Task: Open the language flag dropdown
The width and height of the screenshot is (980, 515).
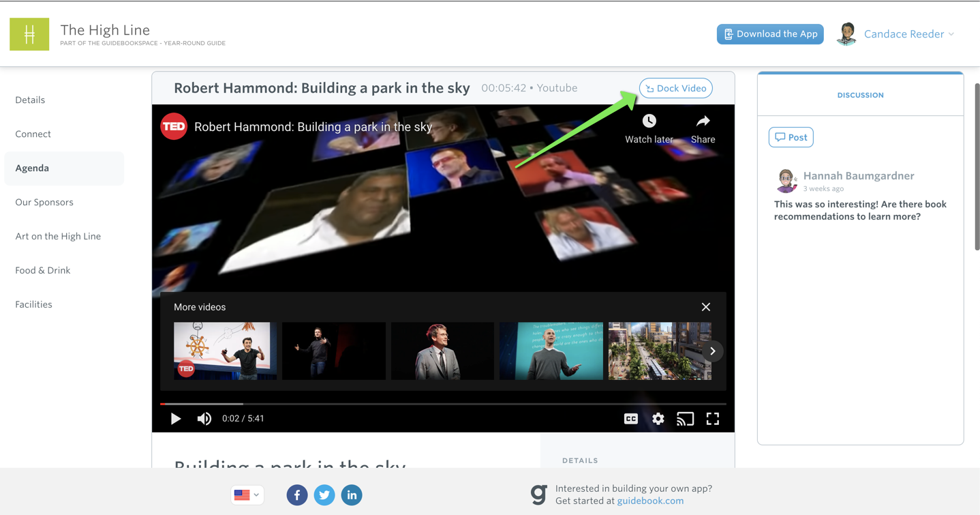Action: click(247, 495)
